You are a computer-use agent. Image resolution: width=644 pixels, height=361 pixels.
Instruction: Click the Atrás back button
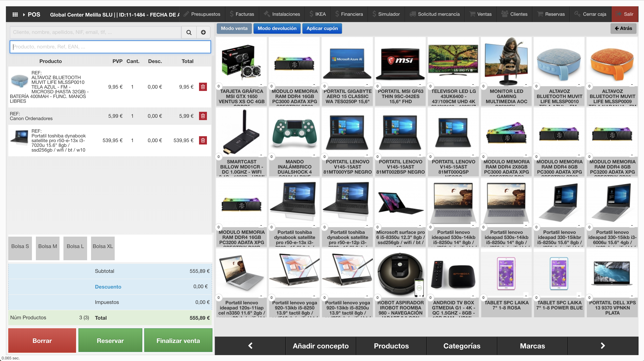(624, 29)
